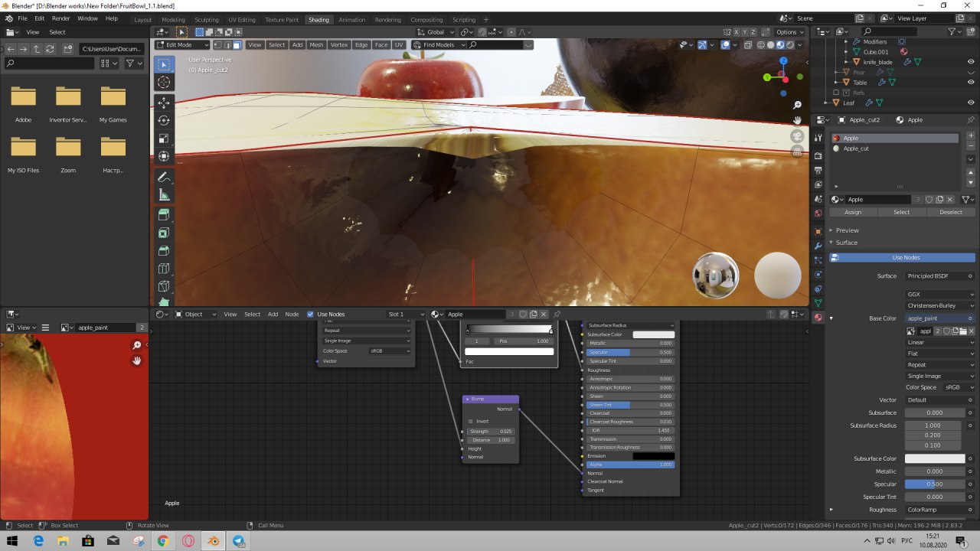This screenshot has height=551, width=980.
Task: Activate the Scale tool
Action: coord(164,139)
